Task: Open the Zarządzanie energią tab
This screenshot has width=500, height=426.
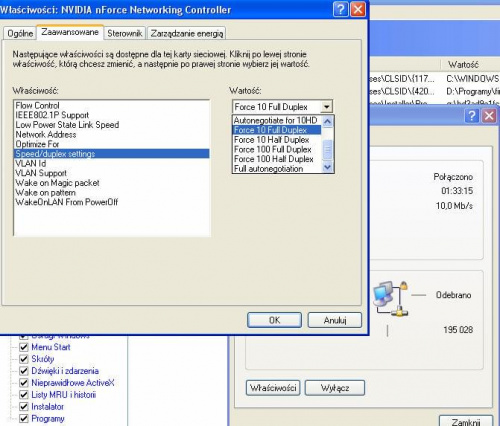Action: tap(187, 33)
